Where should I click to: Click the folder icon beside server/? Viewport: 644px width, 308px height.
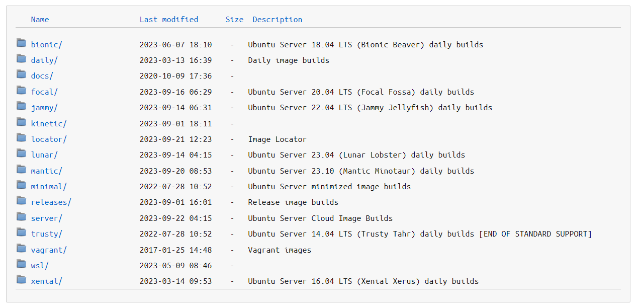(x=21, y=216)
